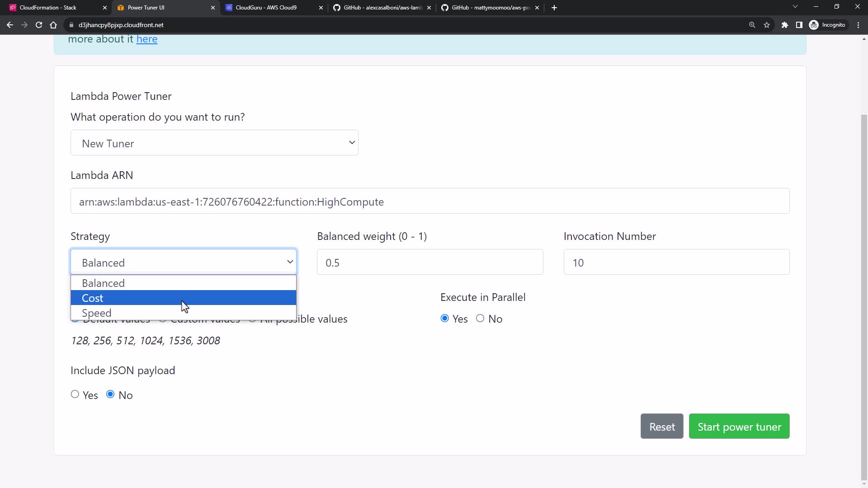Screen dimensions: 868x488
Task: Click the Lambda ARN input field
Action: pyautogui.click(x=429, y=202)
